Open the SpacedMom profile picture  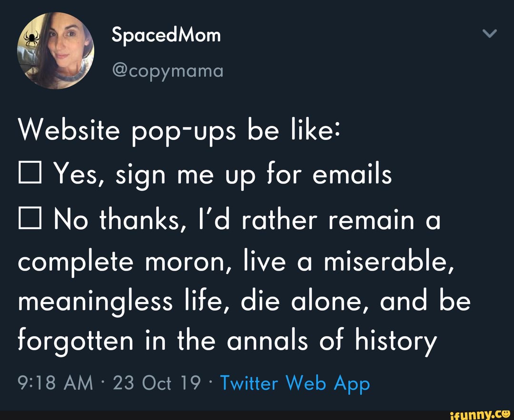(56, 51)
